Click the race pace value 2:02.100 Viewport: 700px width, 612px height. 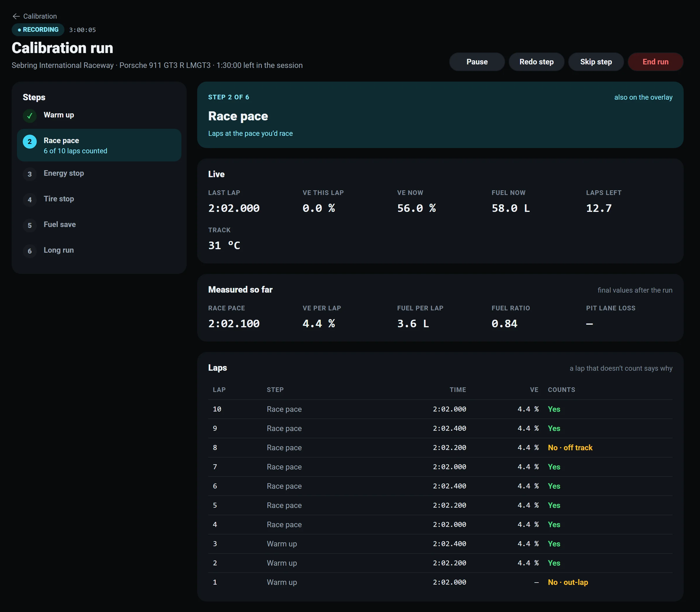[234, 324]
